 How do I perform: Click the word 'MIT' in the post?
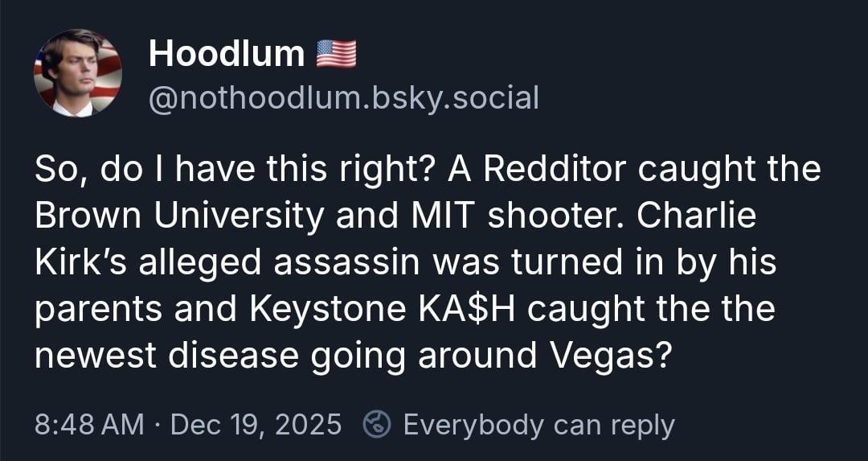(x=444, y=216)
